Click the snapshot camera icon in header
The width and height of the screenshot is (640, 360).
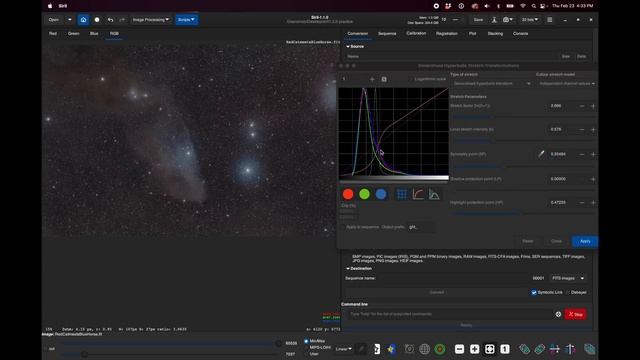(x=507, y=20)
